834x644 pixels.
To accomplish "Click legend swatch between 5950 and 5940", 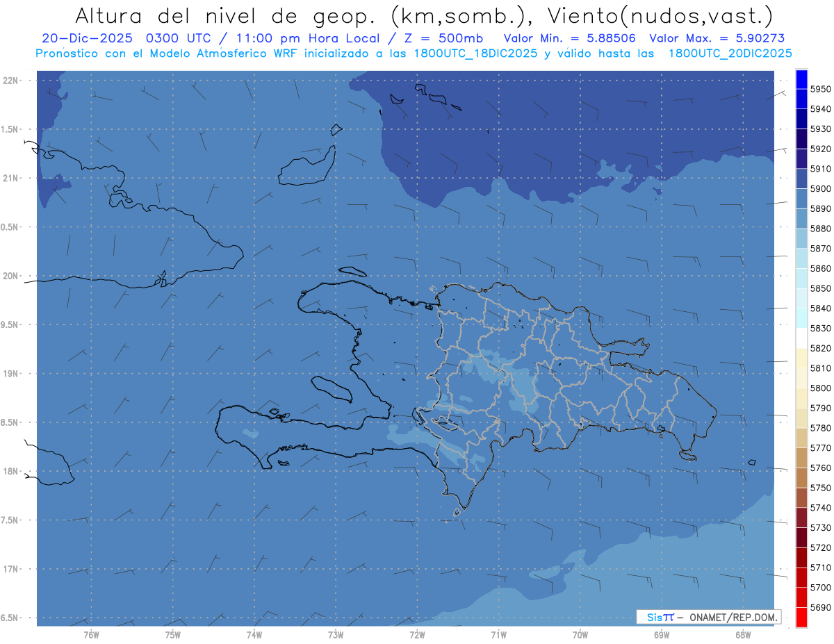I will (801, 99).
